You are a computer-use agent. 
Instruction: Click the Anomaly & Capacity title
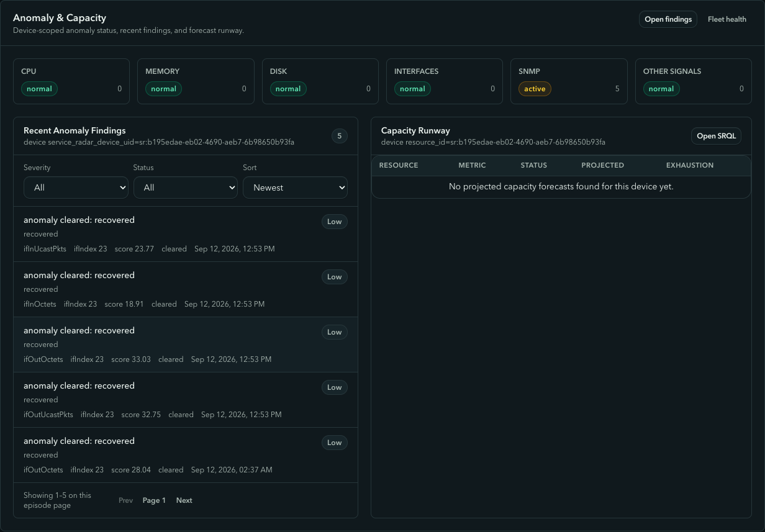[60, 18]
